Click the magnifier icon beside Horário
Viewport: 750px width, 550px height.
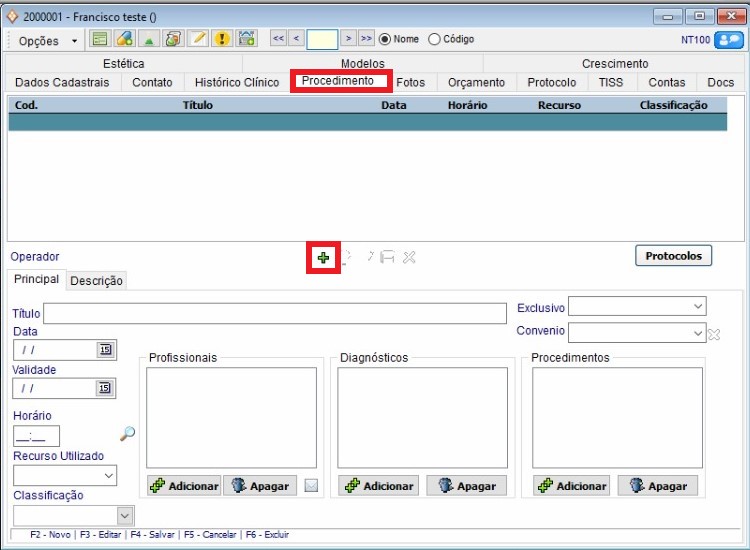tap(127, 434)
